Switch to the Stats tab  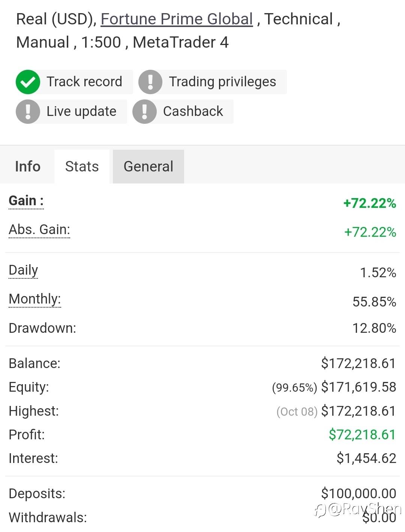[82, 167]
